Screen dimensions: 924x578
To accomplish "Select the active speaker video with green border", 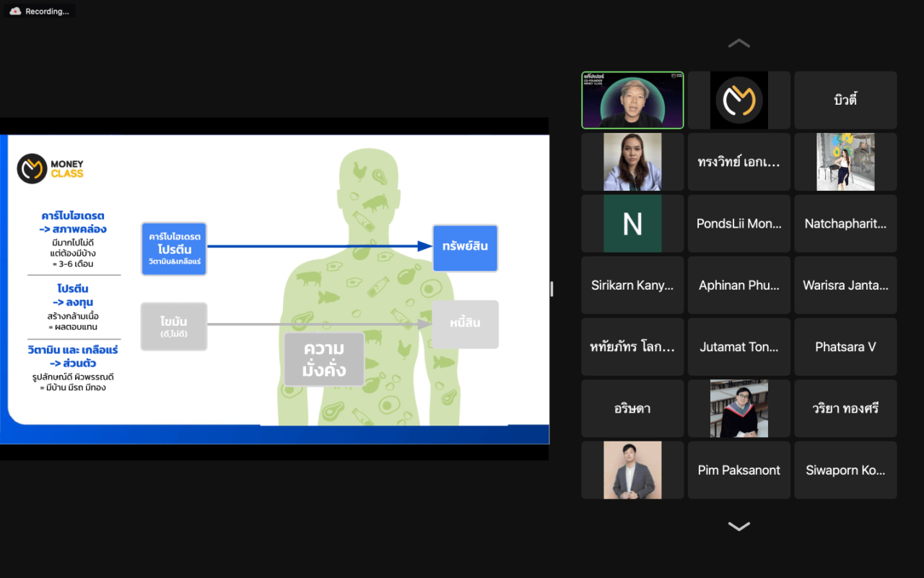I will click(632, 100).
